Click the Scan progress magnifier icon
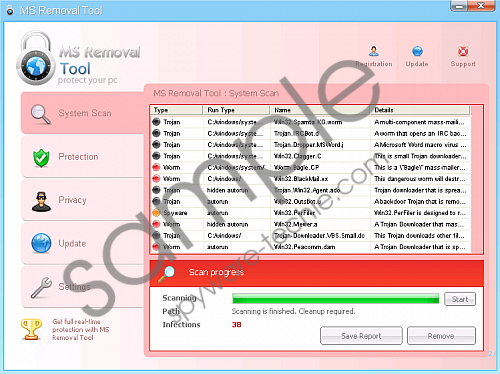Screen dimensions: 500x374 click(167, 274)
